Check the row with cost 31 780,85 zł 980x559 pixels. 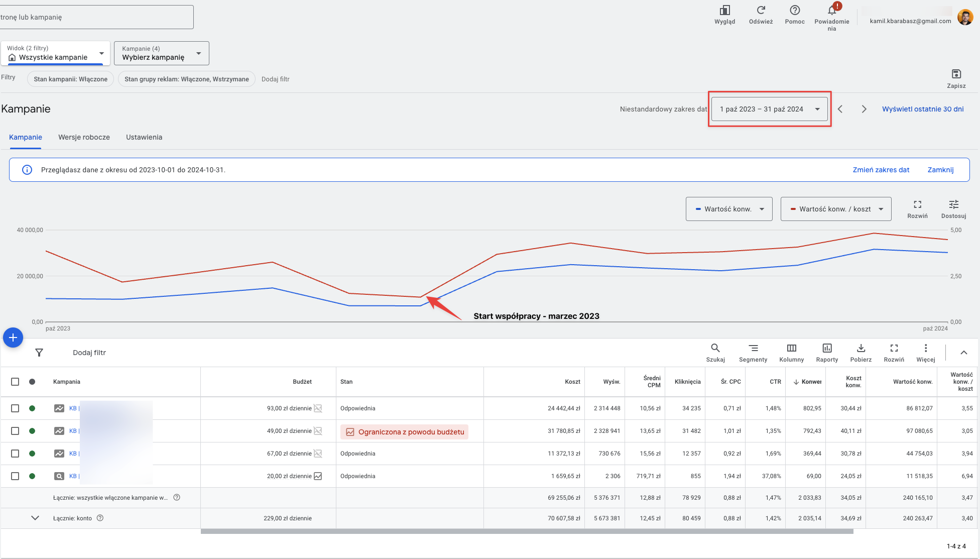(x=15, y=431)
